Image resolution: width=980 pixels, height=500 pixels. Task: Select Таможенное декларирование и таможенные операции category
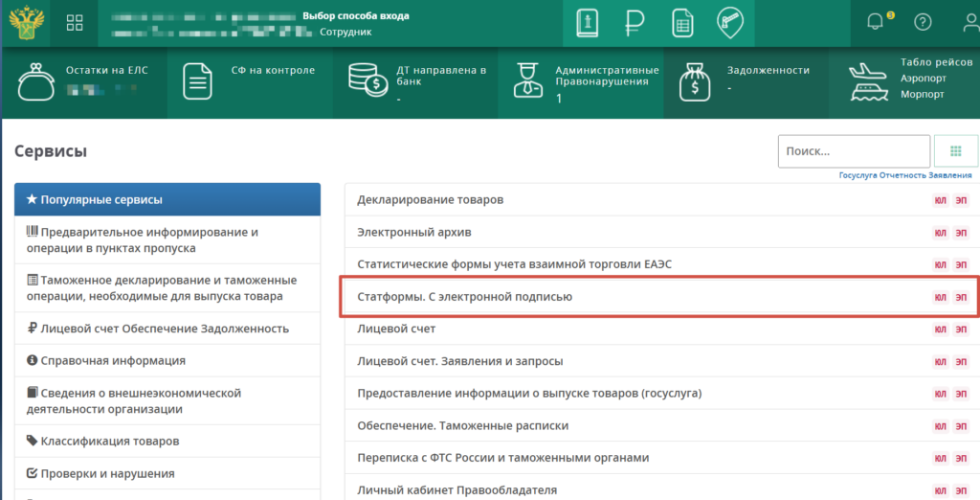pos(167,288)
